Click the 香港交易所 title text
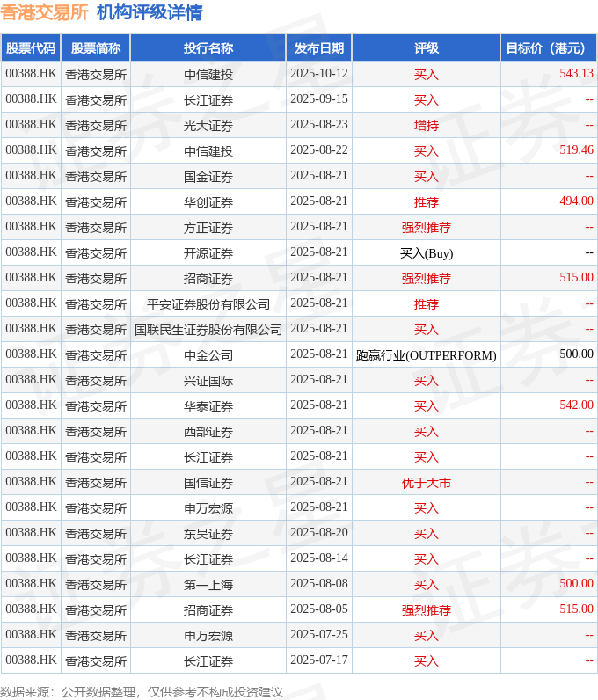Viewport: 598px width, 700px height. click(44, 12)
